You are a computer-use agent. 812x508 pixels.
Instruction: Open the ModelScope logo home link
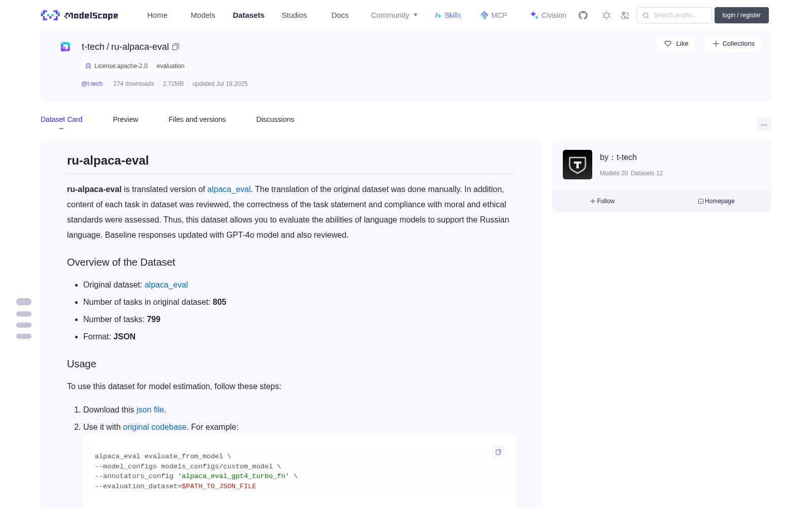(x=79, y=15)
